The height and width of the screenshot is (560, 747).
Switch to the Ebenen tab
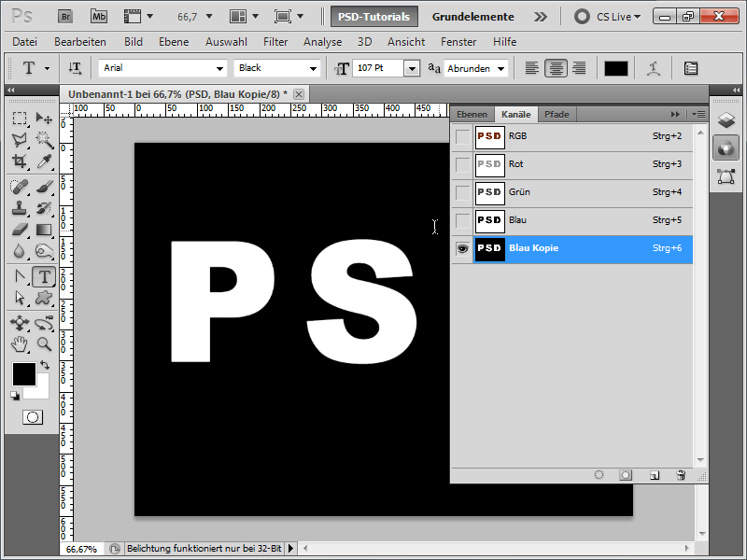point(472,114)
